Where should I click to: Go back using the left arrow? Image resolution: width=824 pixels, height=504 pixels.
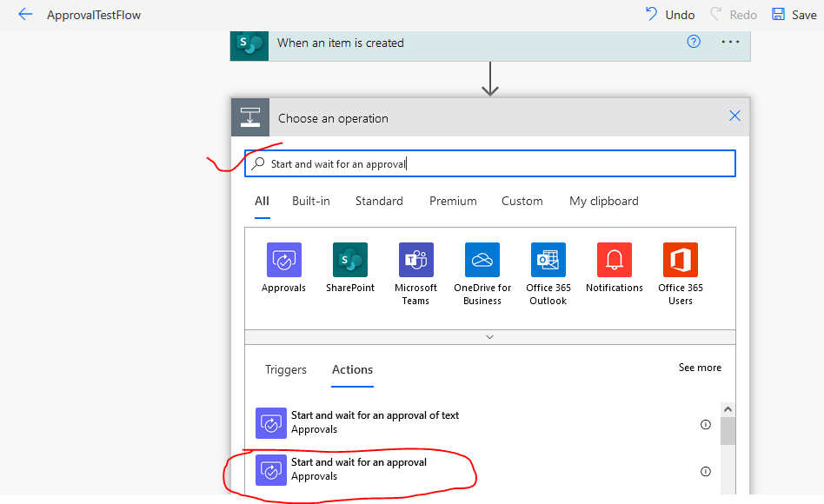[x=25, y=15]
